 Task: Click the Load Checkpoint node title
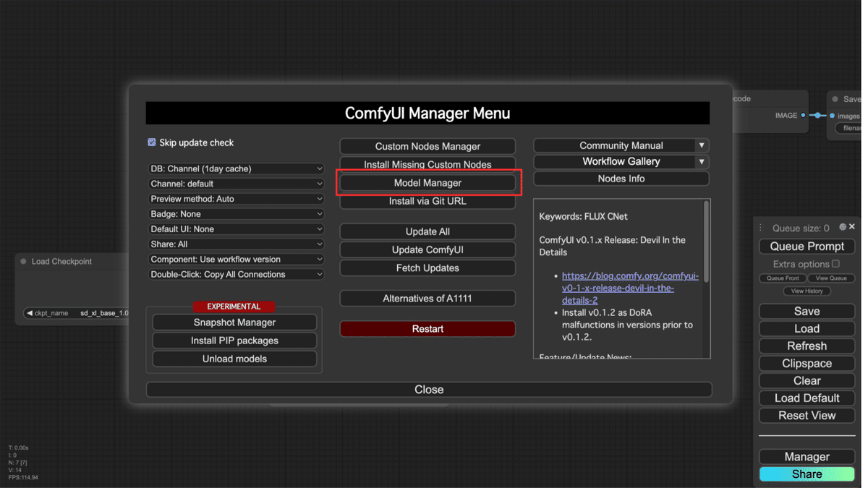[x=61, y=262]
